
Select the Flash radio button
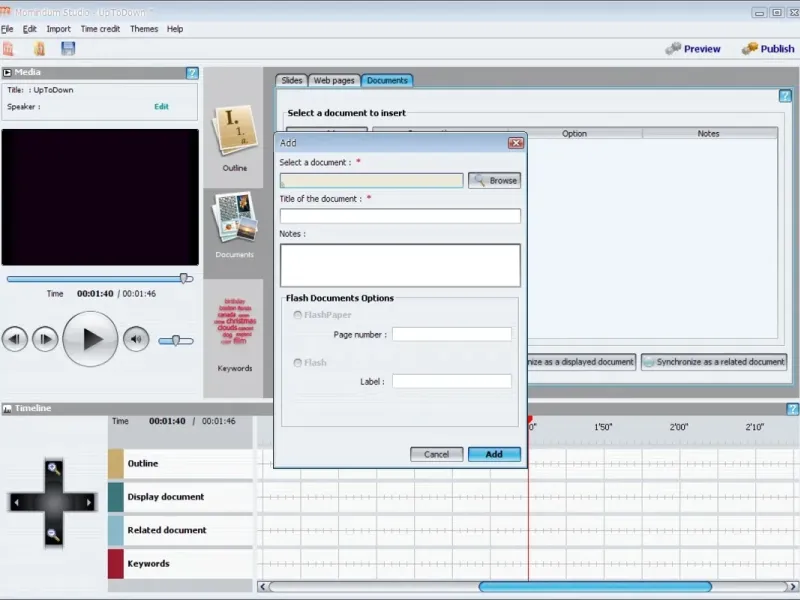pyautogui.click(x=297, y=363)
